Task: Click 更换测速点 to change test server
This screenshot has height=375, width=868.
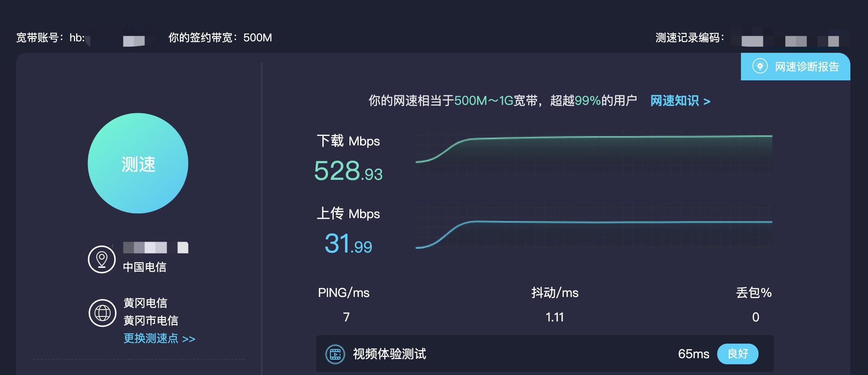Action: tap(159, 339)
